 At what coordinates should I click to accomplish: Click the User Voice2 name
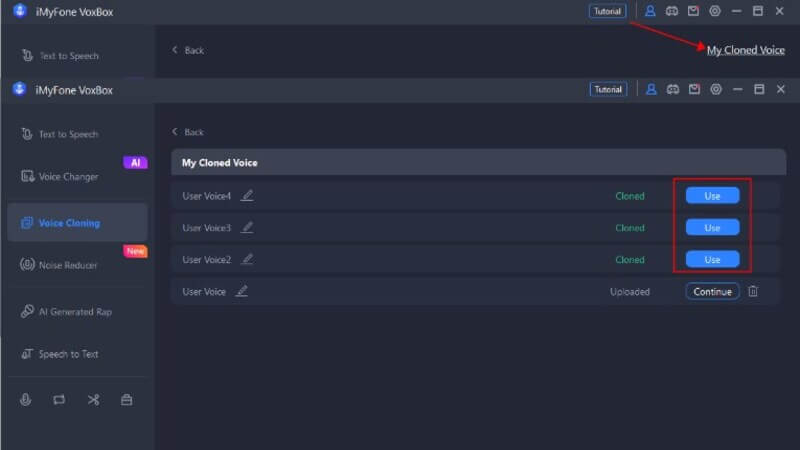tap(207, 259)
